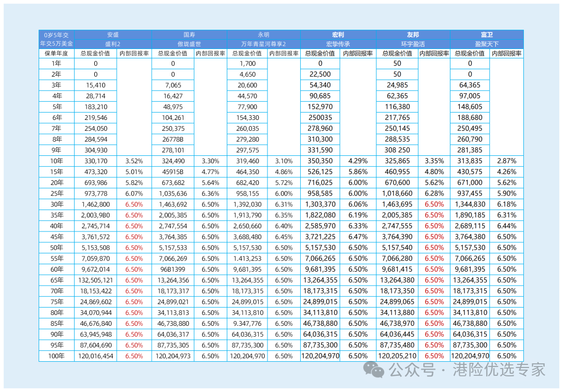Click the 4.29% return rate

(358, 161)
